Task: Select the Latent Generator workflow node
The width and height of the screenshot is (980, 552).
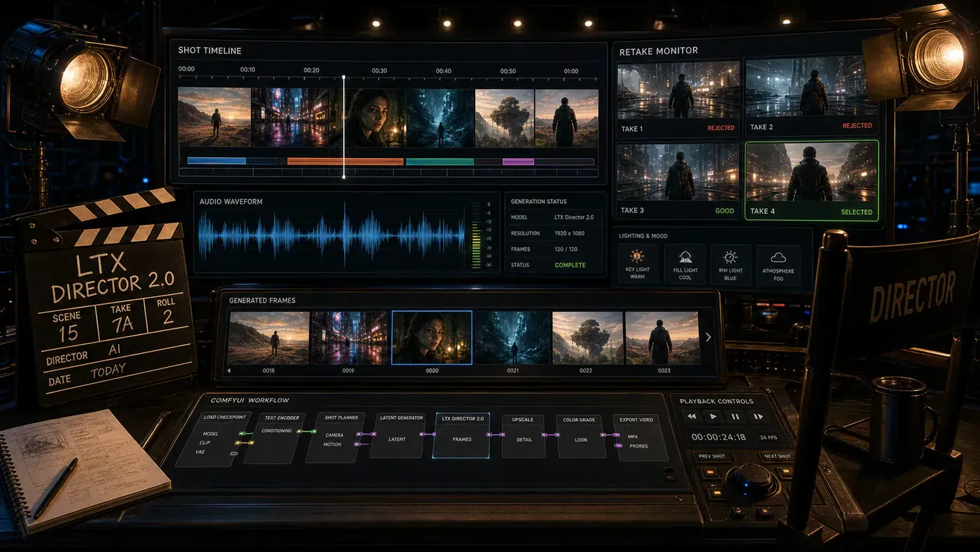Action: [x=398, y=436]
